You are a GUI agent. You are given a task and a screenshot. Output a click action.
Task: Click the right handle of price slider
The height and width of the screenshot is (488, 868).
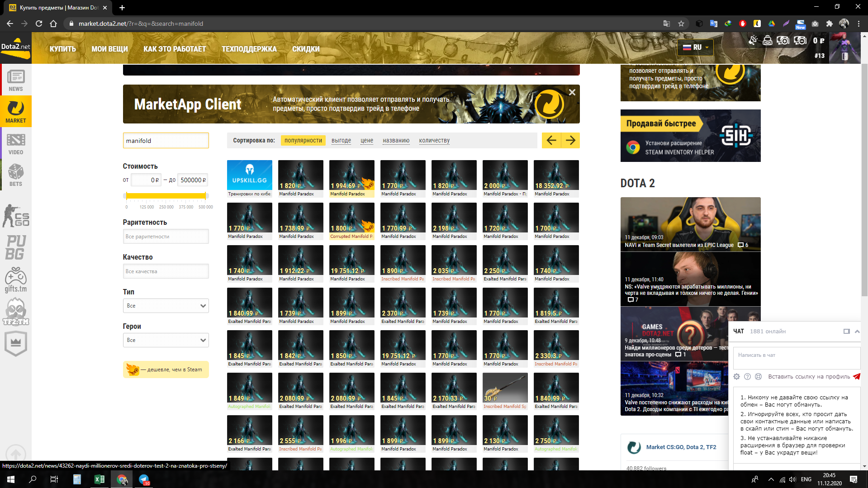point(206,195)
